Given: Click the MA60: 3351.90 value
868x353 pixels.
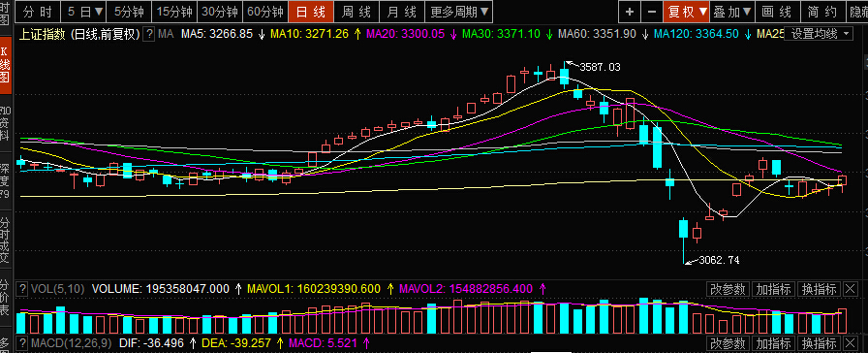Looking at the screenshot, I should tap(597, 34).
